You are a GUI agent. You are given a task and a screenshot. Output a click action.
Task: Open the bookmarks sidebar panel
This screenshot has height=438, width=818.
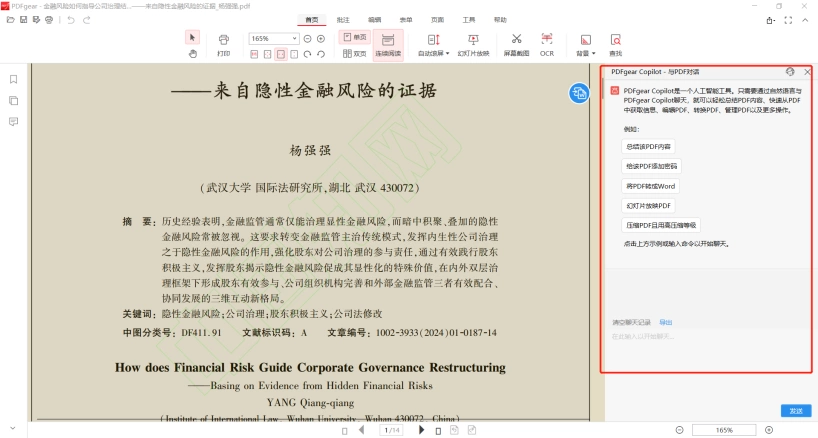tap(14, 79)
